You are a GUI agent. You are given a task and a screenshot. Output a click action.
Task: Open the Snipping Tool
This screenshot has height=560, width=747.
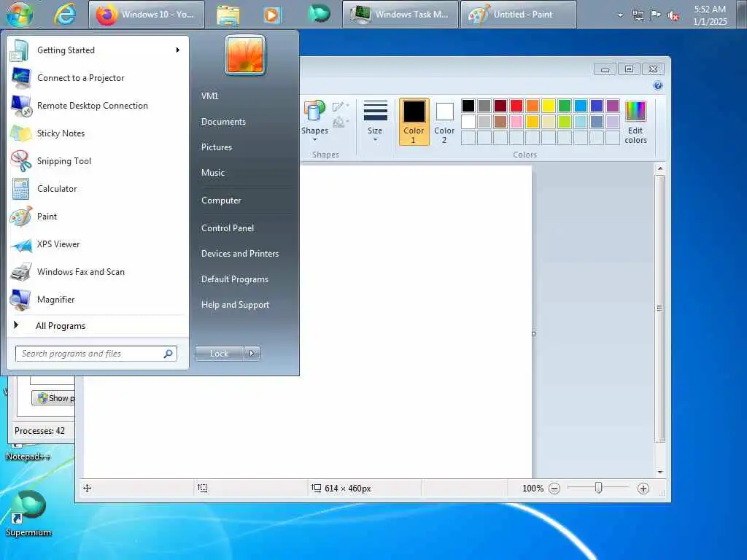click(98, 161)
